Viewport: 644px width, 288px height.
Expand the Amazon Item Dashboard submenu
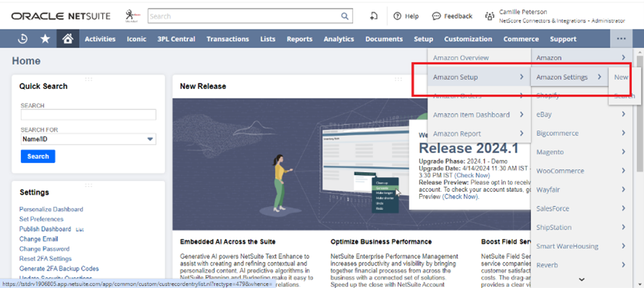[x=479, y=114]
